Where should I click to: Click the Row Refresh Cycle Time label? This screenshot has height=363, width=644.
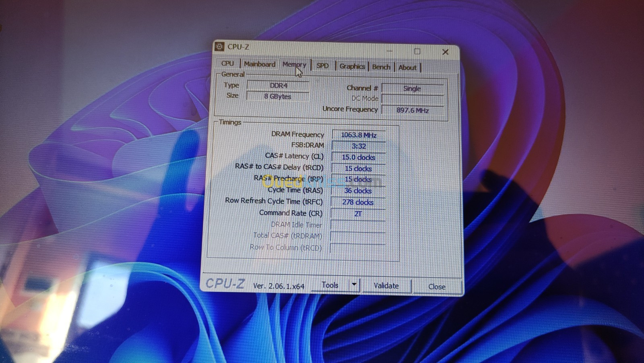pyautogui.click(x=274, y=201)
